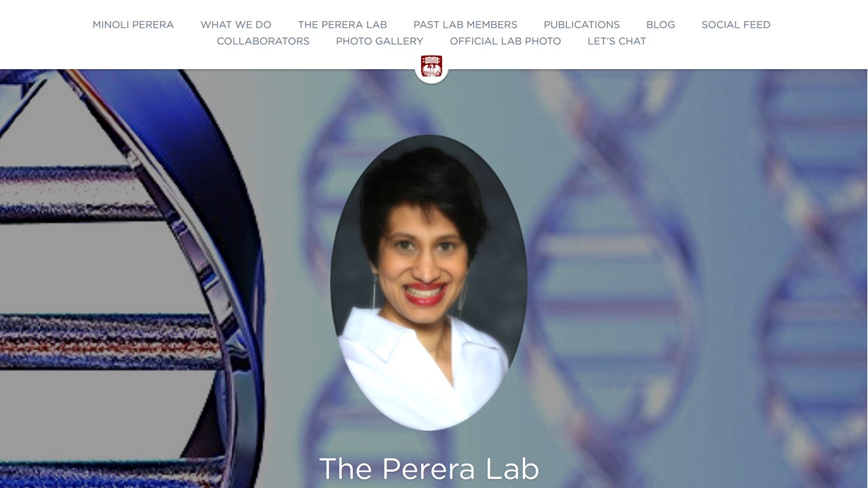Go to What We Do section
The height and width of the screenshot is (488, 868).
pyautogui.click(x=236, y=24)
